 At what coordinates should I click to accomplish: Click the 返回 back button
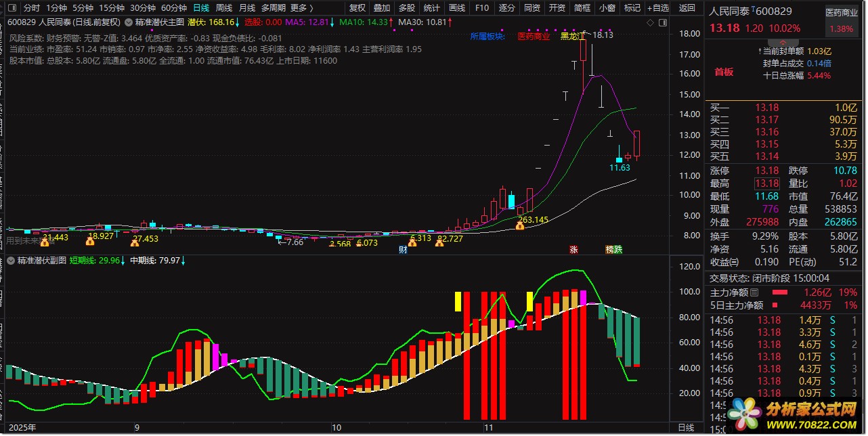pyautogui.click(x=687, y=8)
